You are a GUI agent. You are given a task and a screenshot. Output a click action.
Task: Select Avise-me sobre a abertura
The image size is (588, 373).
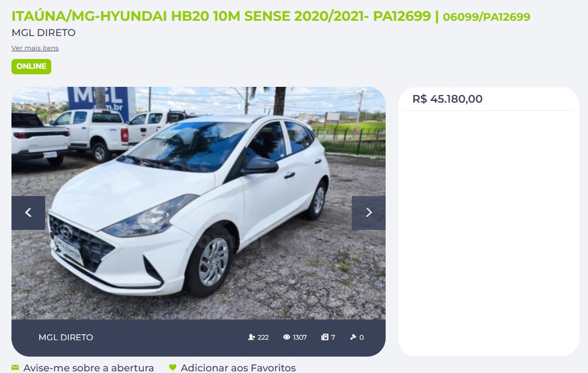coord(88,368)
